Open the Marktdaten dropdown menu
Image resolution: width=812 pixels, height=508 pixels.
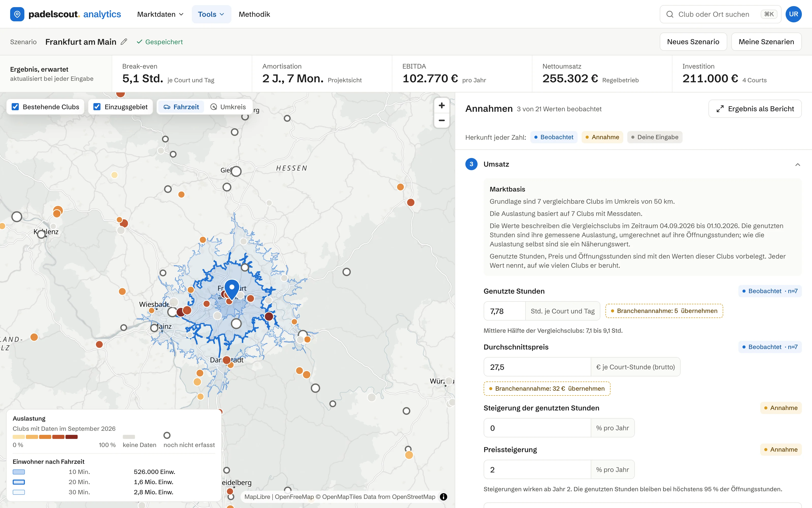point(160,14)
